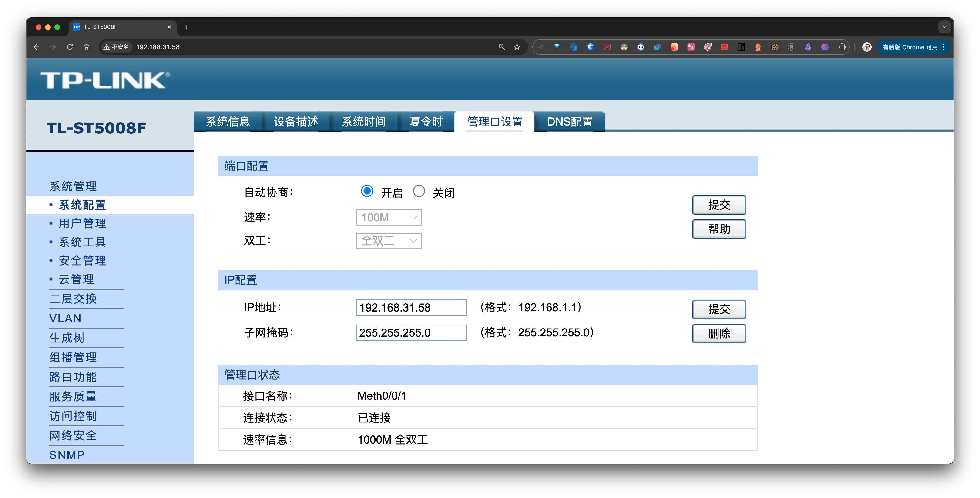Click the extensions puzzle piece icon
980x498 pixels.
[x=842, y=47]
